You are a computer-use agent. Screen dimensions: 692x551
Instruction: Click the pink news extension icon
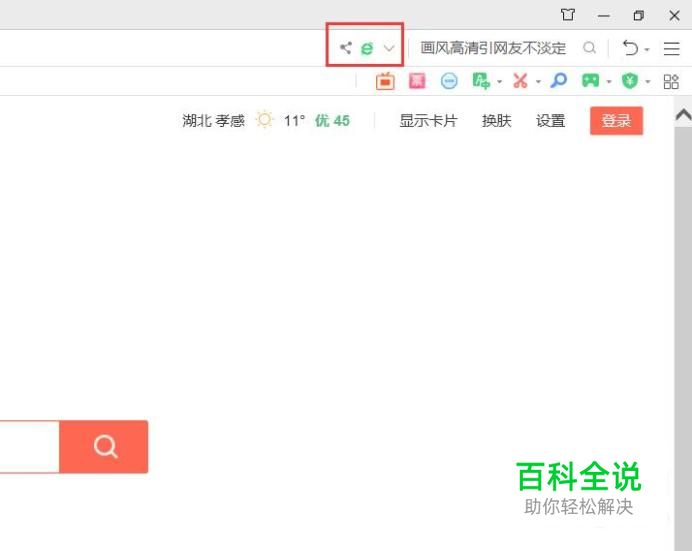pos(417,81)
